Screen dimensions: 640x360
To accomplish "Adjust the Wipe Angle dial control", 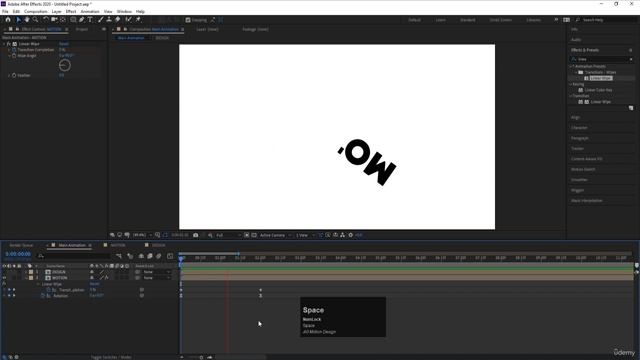I will point(64,65).
